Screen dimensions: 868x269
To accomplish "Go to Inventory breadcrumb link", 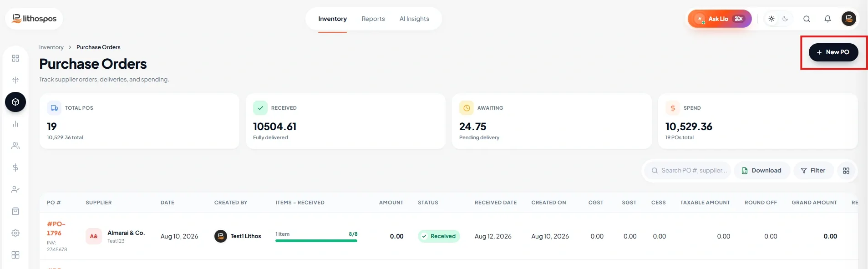I will [x=51, y=47].
